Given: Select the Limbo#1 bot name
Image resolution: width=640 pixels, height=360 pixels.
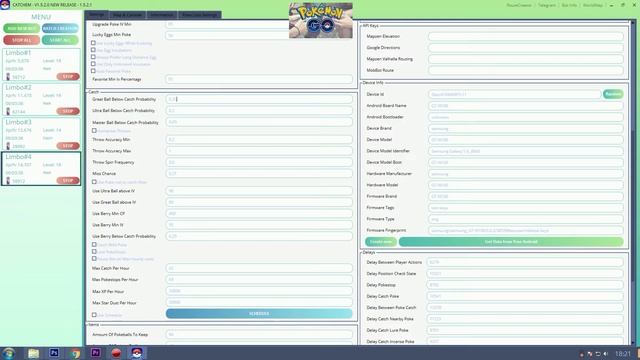Looking at the screenshot, I should 18,53.
